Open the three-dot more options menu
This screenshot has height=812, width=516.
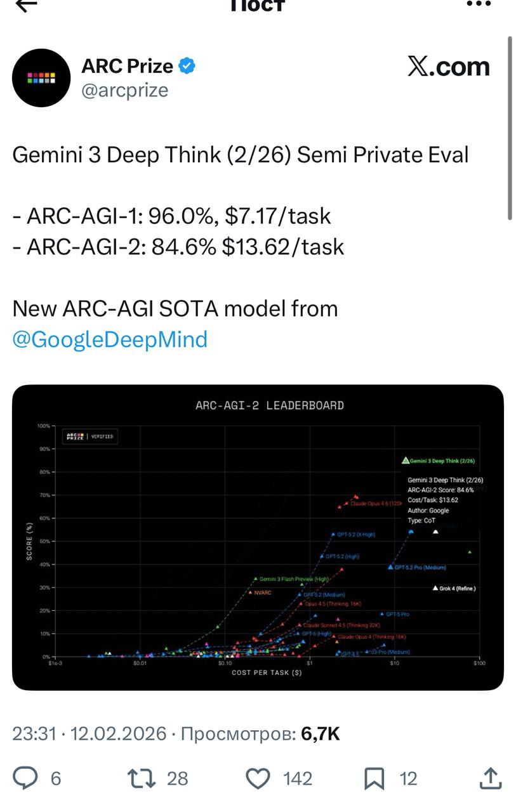click(x=479, y=3)
